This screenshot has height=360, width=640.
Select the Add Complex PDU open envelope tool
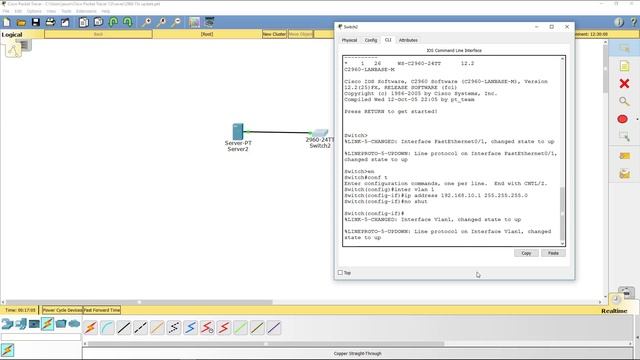click(x=624, y=174)
